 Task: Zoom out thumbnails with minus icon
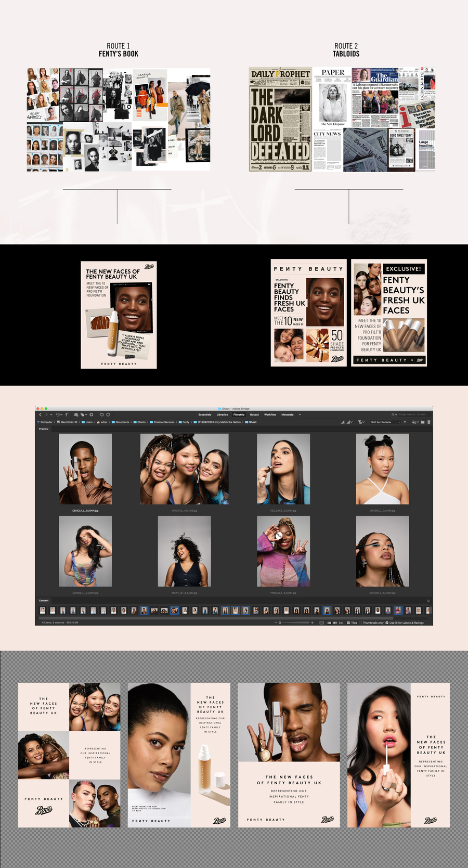[x=276, y=623]
